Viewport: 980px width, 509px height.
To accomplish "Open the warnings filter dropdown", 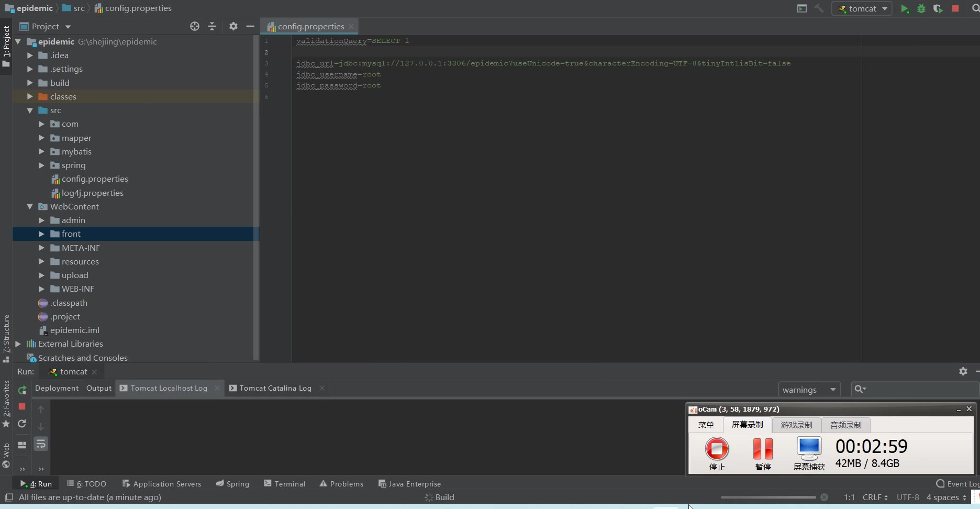I will tap(809, 390).
